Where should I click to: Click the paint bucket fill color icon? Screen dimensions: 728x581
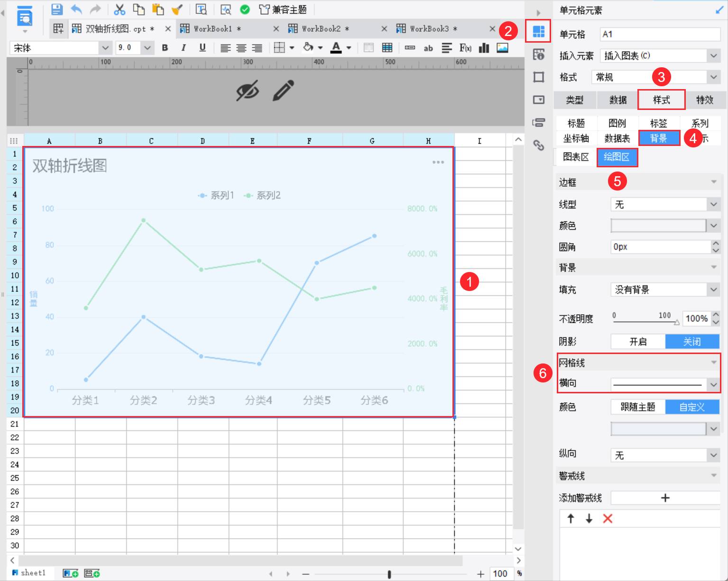(308, 47)
